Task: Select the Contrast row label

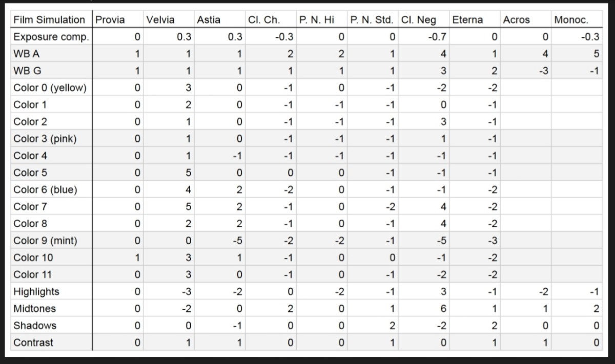Action: tap(33, 342)
